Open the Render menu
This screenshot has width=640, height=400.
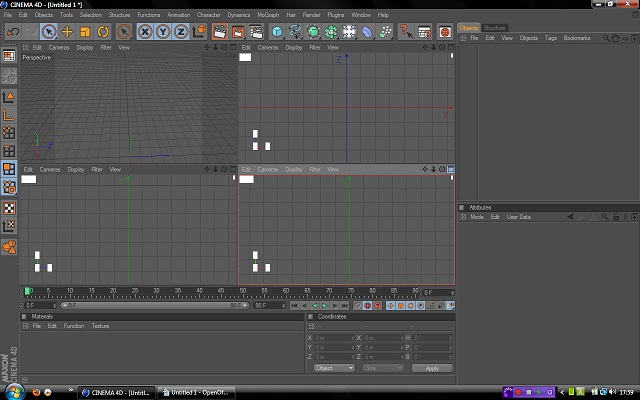311,15
